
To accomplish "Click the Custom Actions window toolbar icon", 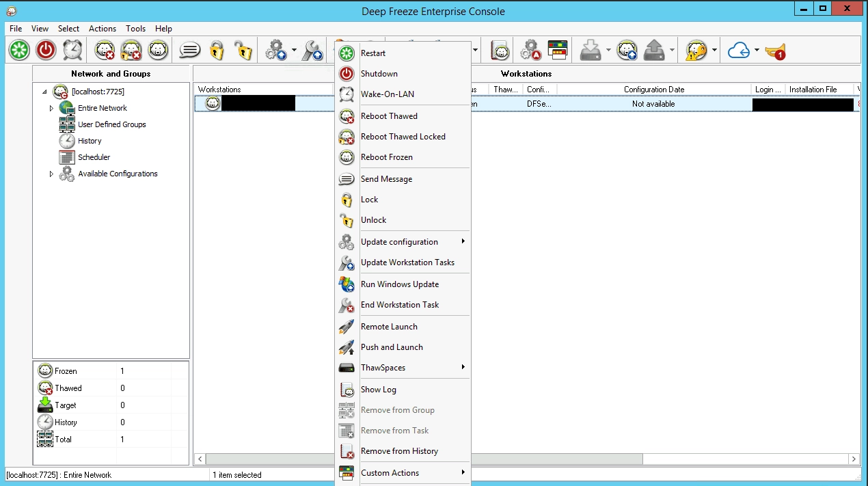I will point(558,50).
